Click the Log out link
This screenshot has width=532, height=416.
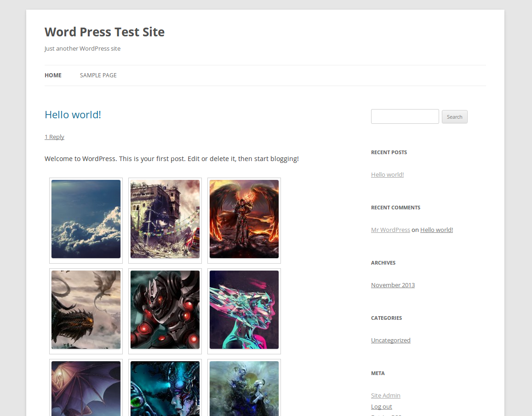[x=381, y=406]
